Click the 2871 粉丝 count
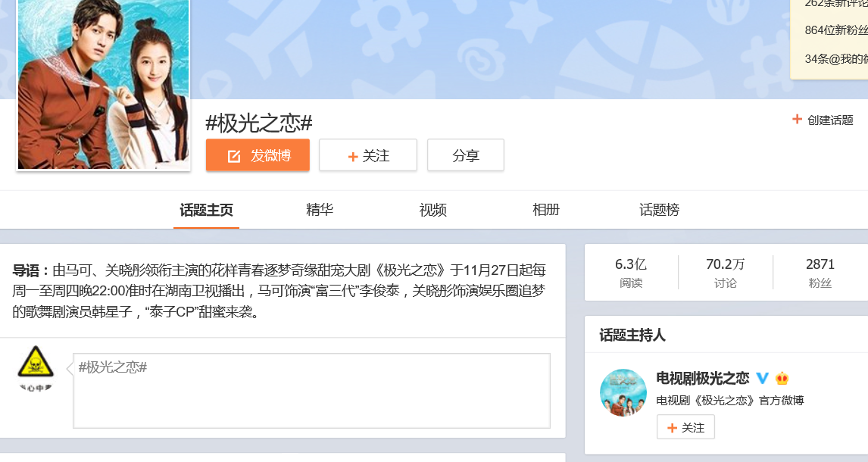The height and width of the screenshot is (462, 868). 820,273
